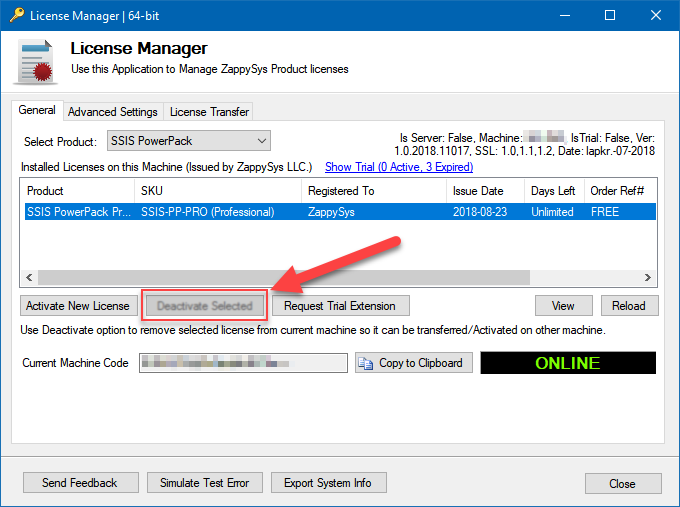
Task: Click the SKU column header
Action: point(218,191)
